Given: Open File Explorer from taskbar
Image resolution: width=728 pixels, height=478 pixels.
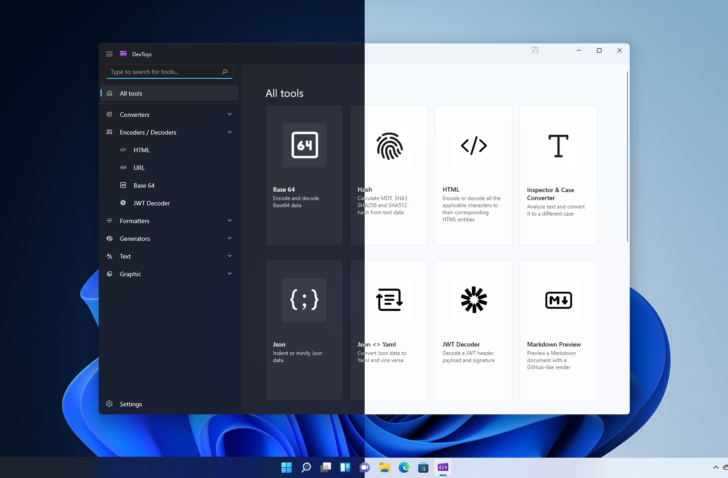Looking at the screenshot, I should coord(384,467).
